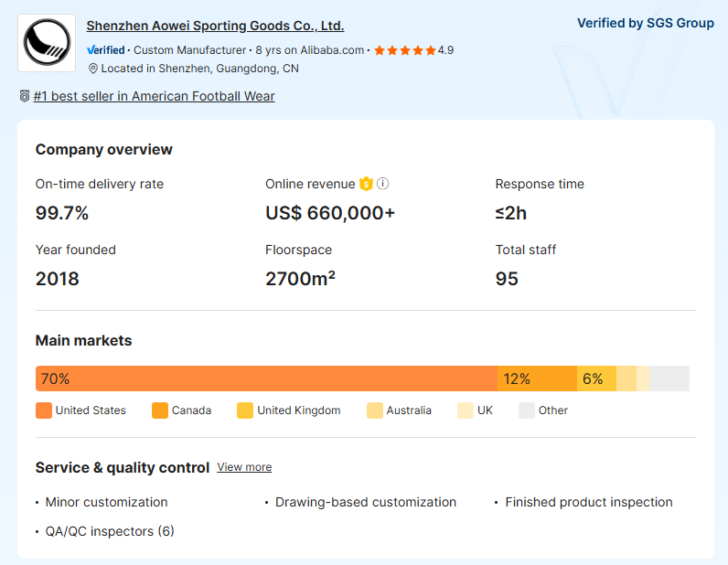Click the best seller badge icon
728x565 pixels.
(25, 96)
